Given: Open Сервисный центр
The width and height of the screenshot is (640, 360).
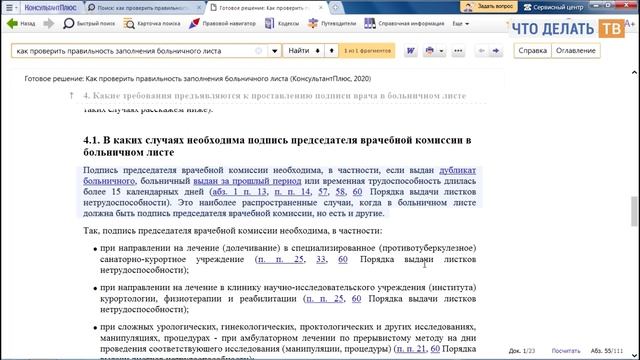Looking at the screenshot, I should (553, 7).
